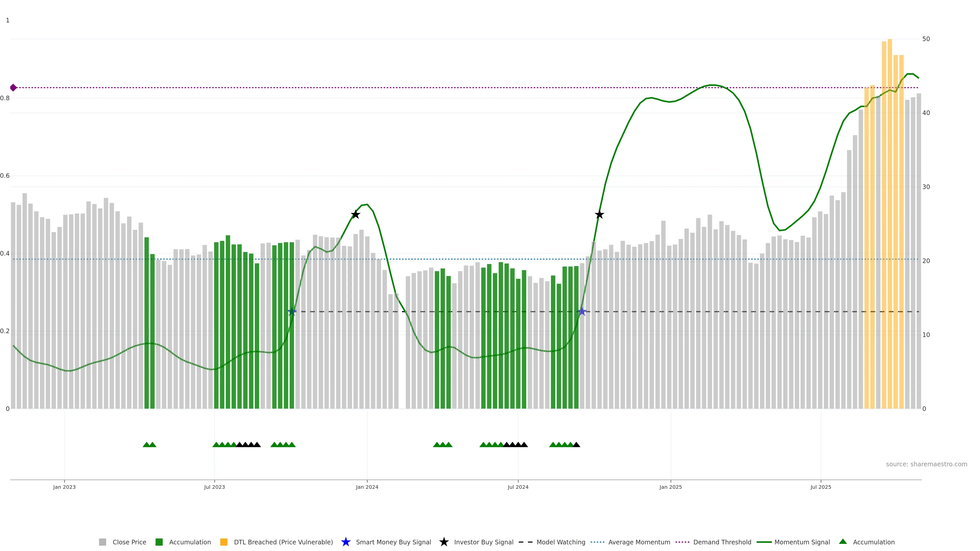The width and height of the screenshot is (980, 551).
Task: Click the green triangle Accumulation legend icon
Action: tap(843, 542)
